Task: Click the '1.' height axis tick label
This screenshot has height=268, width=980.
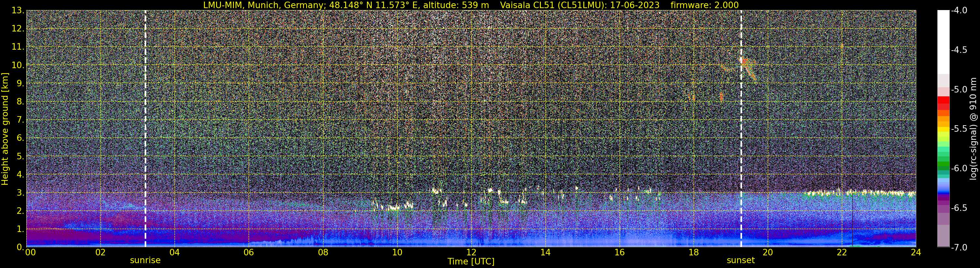Action: 20,229
